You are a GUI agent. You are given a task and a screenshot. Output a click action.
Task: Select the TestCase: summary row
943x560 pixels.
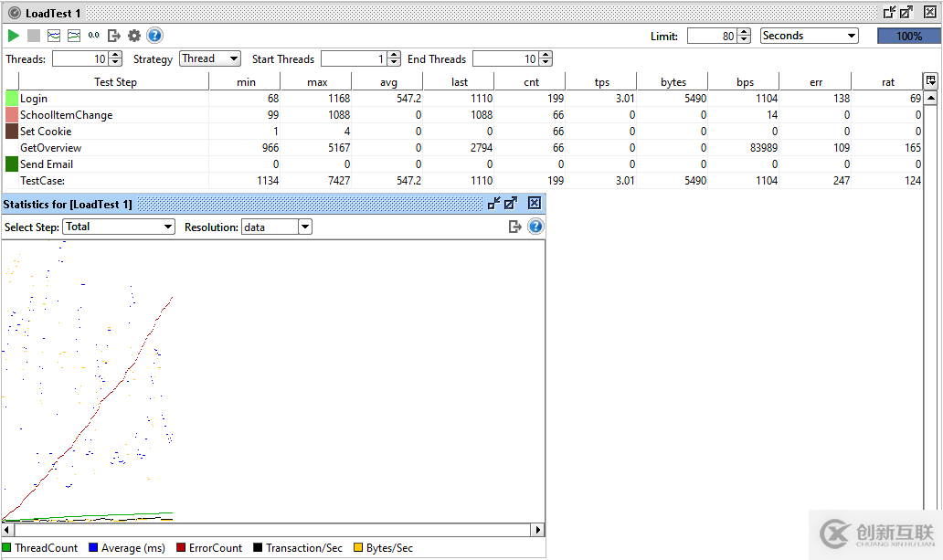463,181
